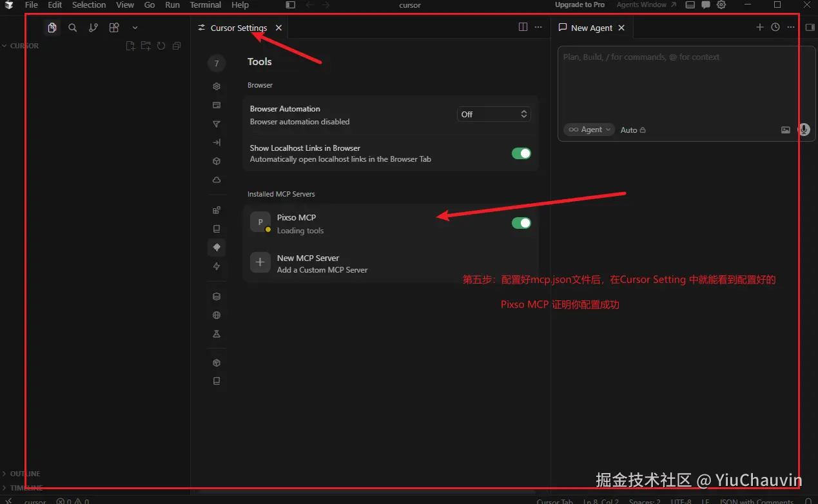Open the gear General settings section
The width and height of the screenshot is (818, 504).
[x=217, y=86]
